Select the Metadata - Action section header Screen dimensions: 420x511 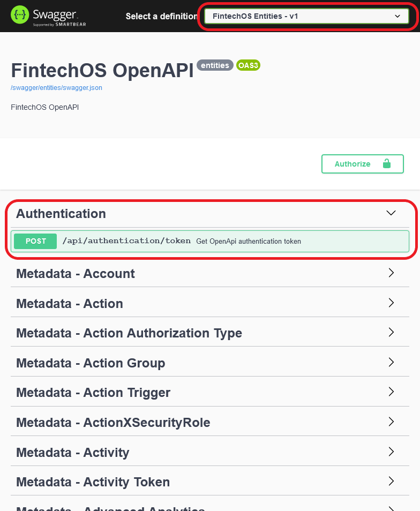point(69,303)
